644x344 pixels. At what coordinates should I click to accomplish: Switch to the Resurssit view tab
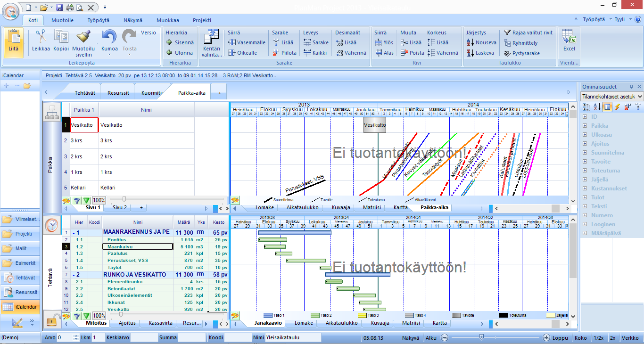tap(118, 93)
